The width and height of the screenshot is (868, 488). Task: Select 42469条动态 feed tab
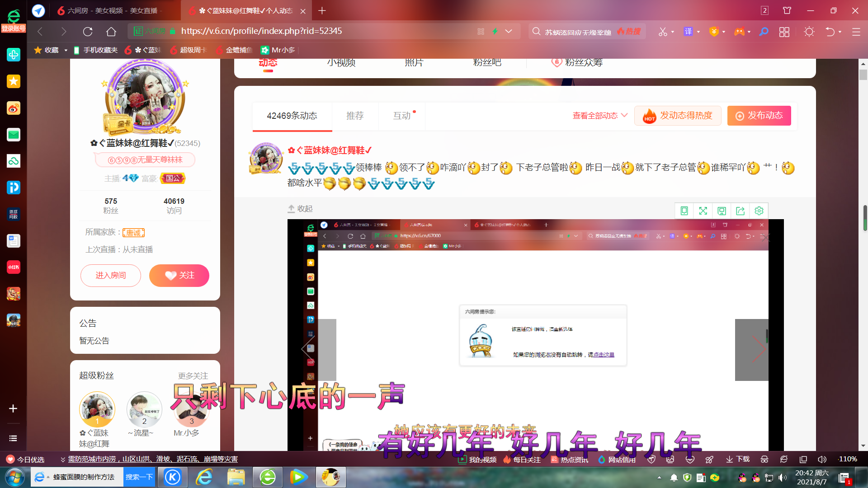(x=292, y=116)
